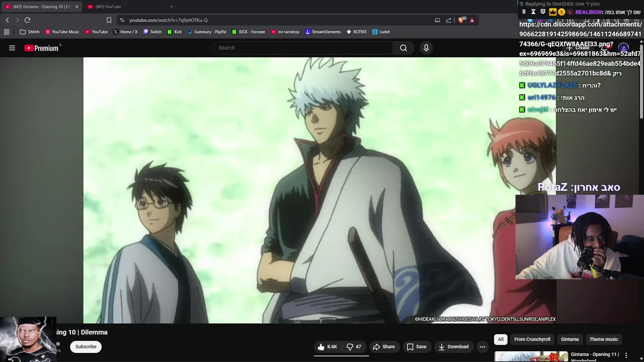Select the All filter chip
The width and height of the screenshot is (644, 362).
[501, 339]
